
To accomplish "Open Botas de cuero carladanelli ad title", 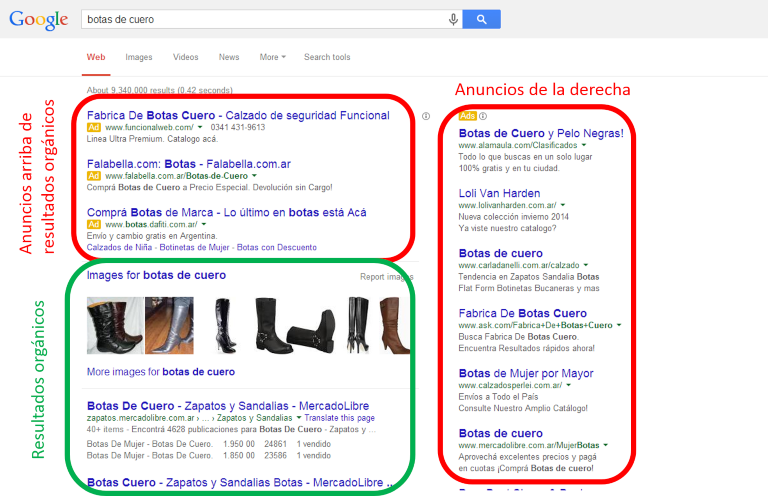I will (501, 253).
